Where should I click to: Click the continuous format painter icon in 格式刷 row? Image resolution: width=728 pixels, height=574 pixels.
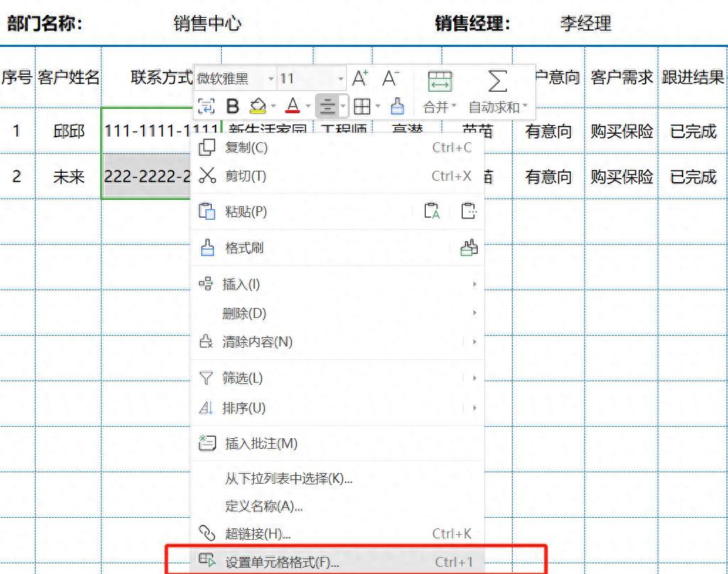tap(469, 248)
